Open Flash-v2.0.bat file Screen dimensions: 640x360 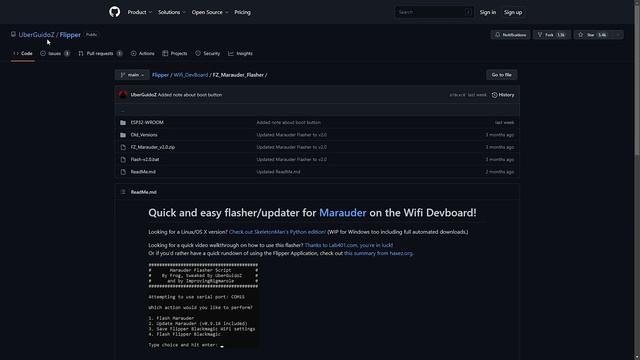tap(145, 160)
